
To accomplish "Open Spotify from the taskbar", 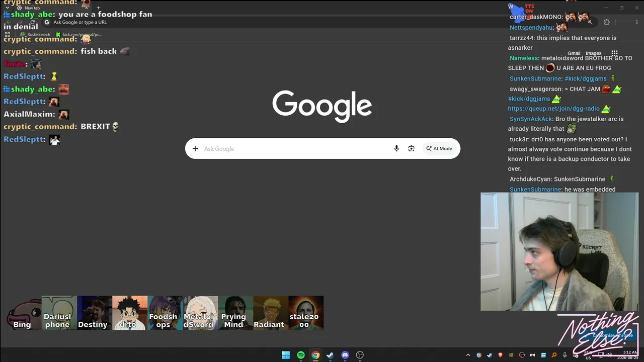I will tap(301, 355).
